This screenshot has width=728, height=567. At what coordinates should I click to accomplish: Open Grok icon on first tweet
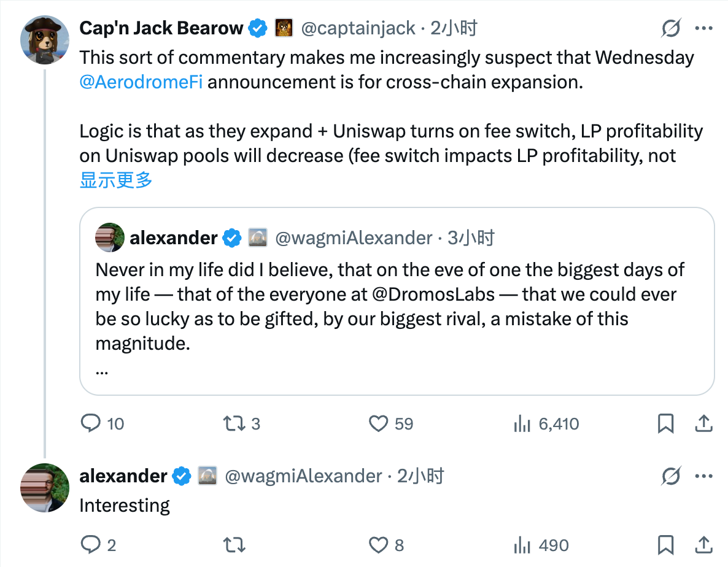(x=671, y=28)
